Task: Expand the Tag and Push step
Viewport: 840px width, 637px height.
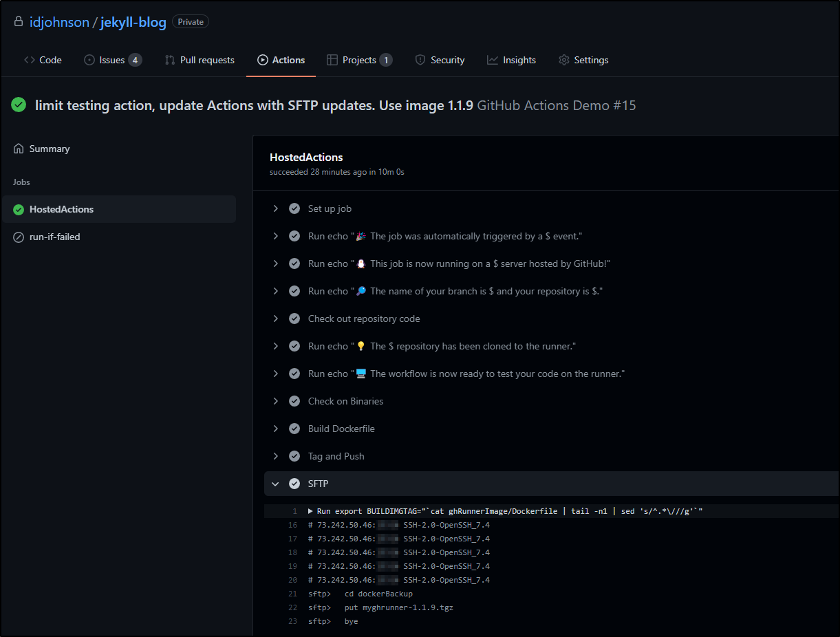Action: tap(275, 456)
